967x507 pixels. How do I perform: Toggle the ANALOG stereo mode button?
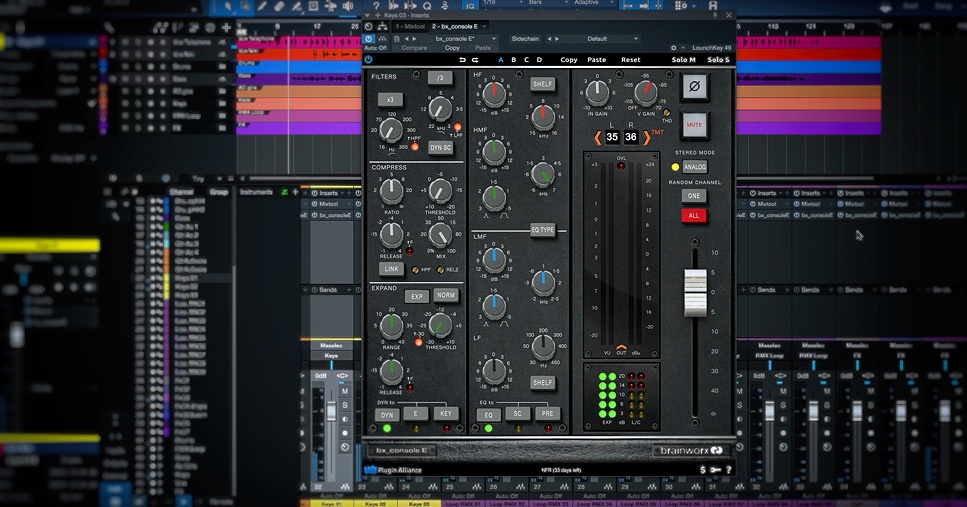(695, 167)
